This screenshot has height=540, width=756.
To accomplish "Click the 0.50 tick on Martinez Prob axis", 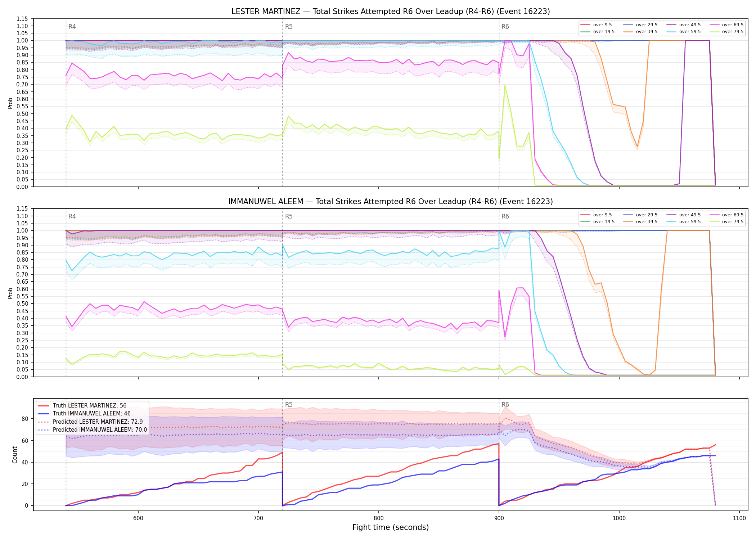I will point(22,114).
